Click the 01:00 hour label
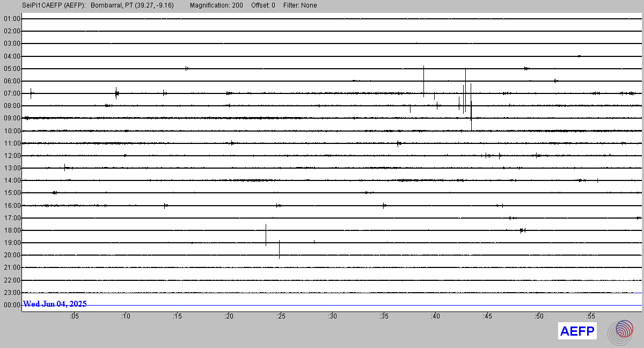Viewport: 644px width, 348px height. point(12,19)
